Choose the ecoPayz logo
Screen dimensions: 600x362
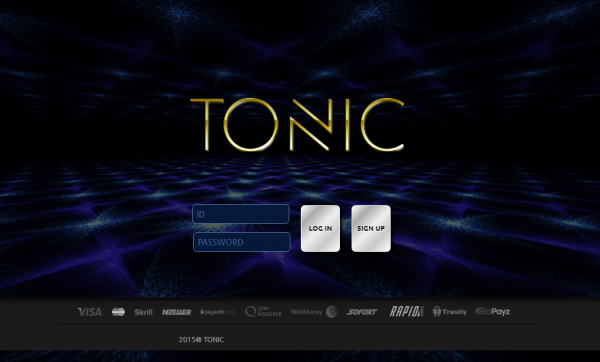click(493, 311)
